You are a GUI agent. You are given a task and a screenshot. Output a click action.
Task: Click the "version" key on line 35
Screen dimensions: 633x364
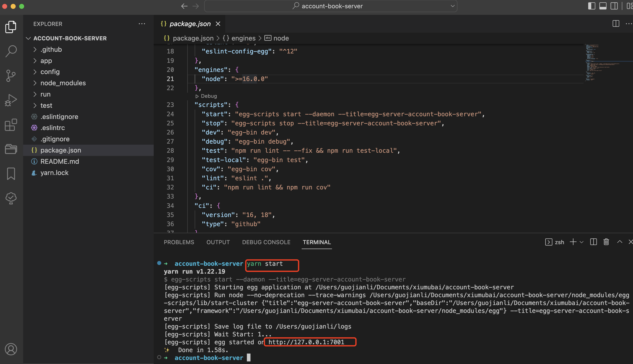[x=218, y=215]
